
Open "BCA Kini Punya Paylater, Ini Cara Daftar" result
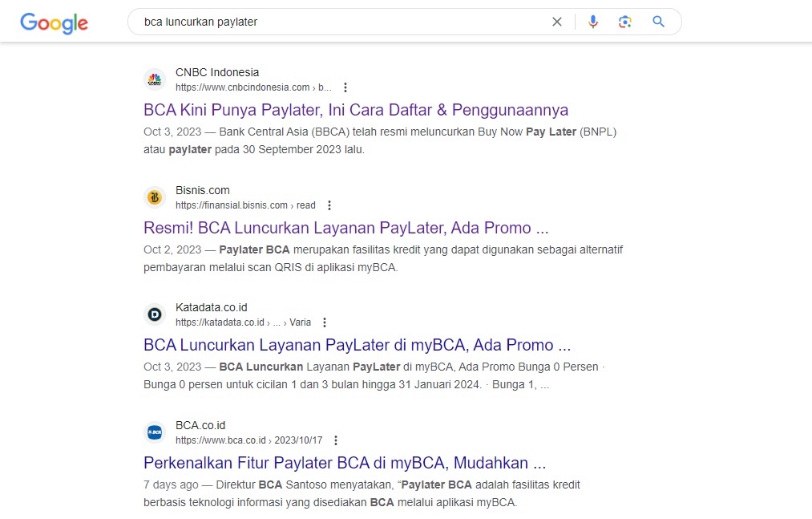point(356,110)
